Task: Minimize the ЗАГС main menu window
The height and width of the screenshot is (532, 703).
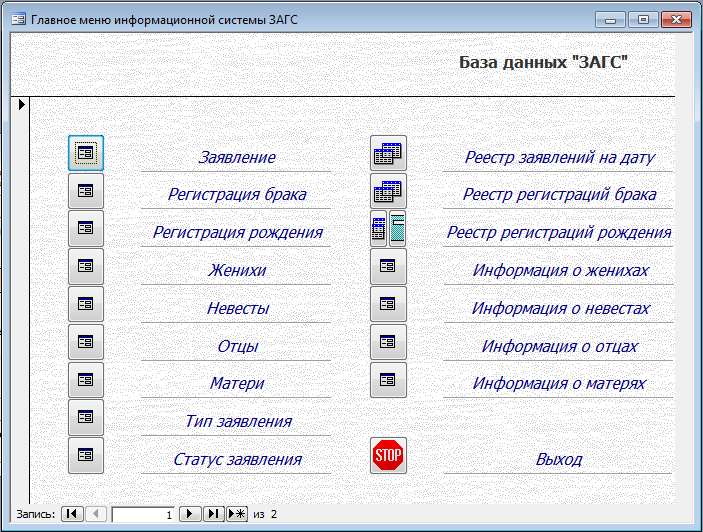Action: point(610,20)
